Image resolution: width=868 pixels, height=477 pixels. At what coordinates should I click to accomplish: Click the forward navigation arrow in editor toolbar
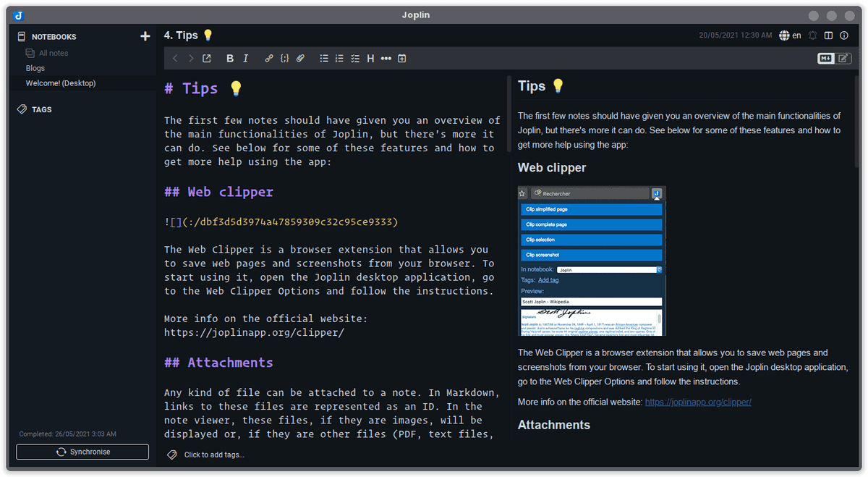pos(191,59)
